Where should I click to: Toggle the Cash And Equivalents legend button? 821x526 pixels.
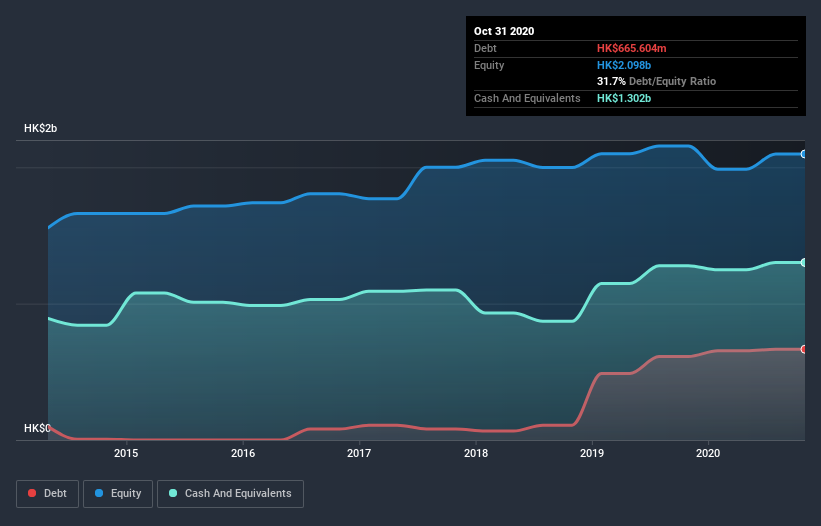(230, 494)
